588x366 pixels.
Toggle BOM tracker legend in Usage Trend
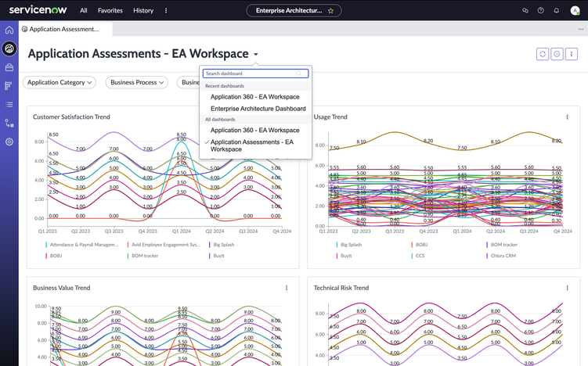pyautogui.click(x=502, y=245)
